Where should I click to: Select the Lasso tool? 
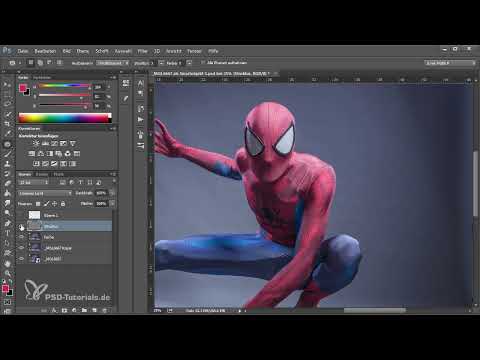pos(7,104)
